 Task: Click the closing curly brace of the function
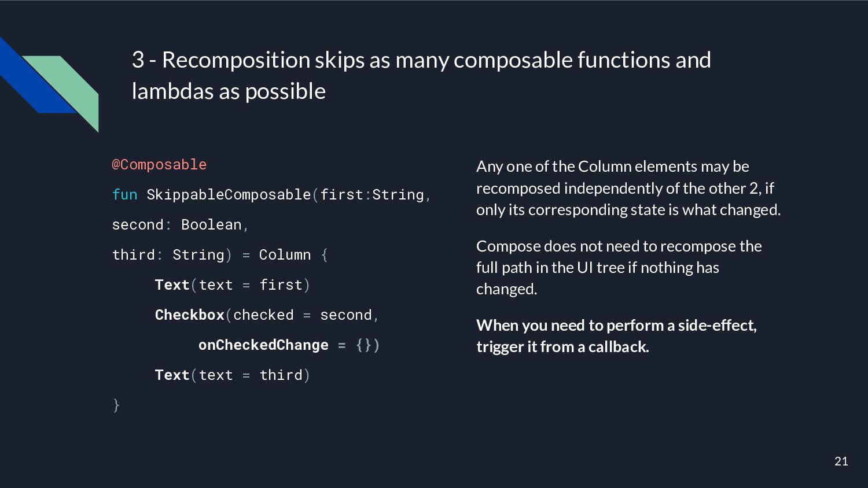[116, 405]
